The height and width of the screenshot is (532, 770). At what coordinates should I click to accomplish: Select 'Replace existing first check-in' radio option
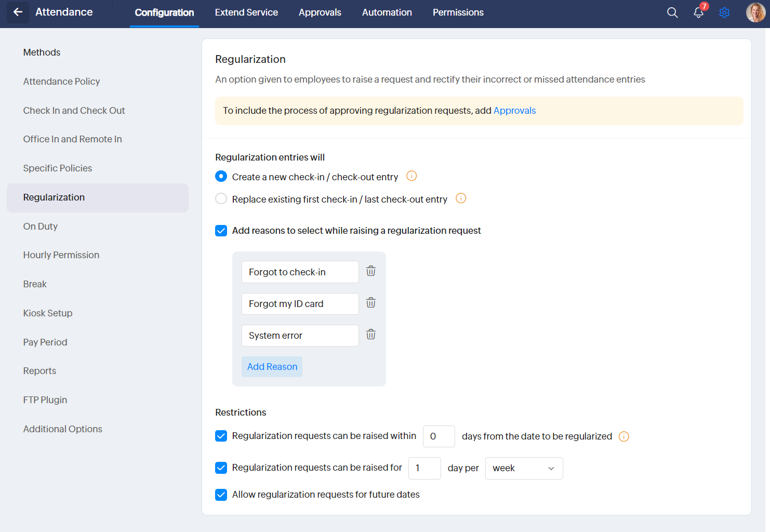(221, 199)
